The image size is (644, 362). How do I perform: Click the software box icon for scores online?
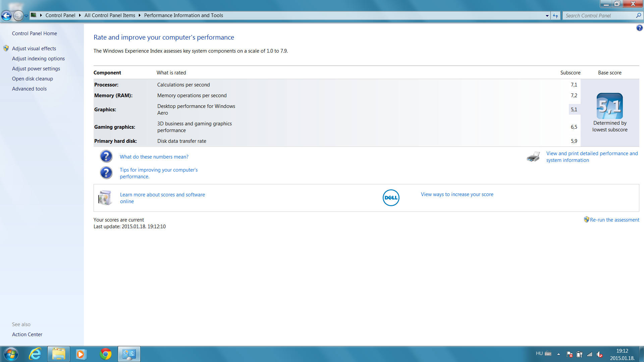tap(105, 198)
